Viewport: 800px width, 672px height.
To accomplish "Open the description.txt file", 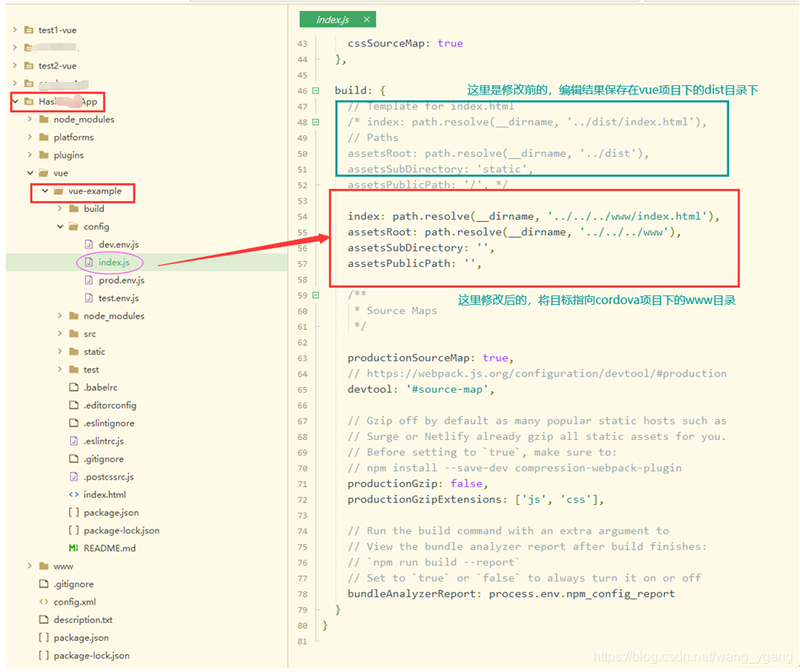I will (x=83, y=620).
